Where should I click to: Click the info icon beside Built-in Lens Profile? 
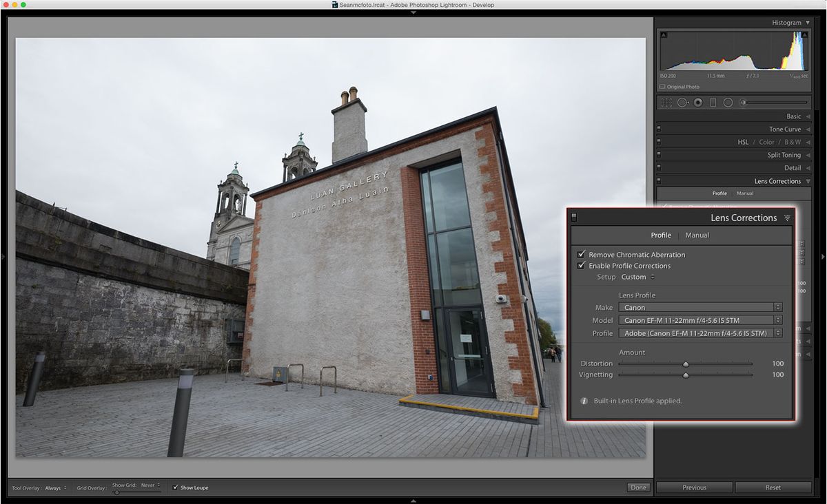click(583, 401)
